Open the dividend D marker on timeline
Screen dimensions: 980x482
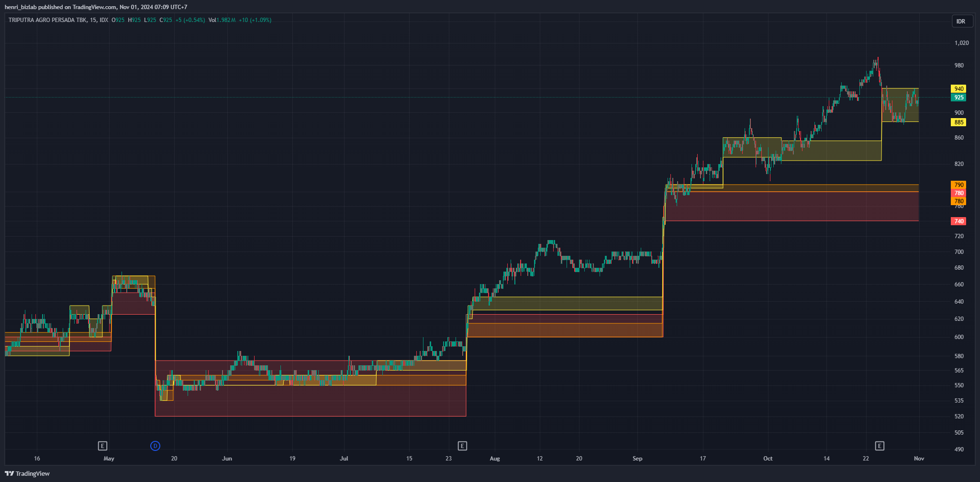(x=155, y=446)
